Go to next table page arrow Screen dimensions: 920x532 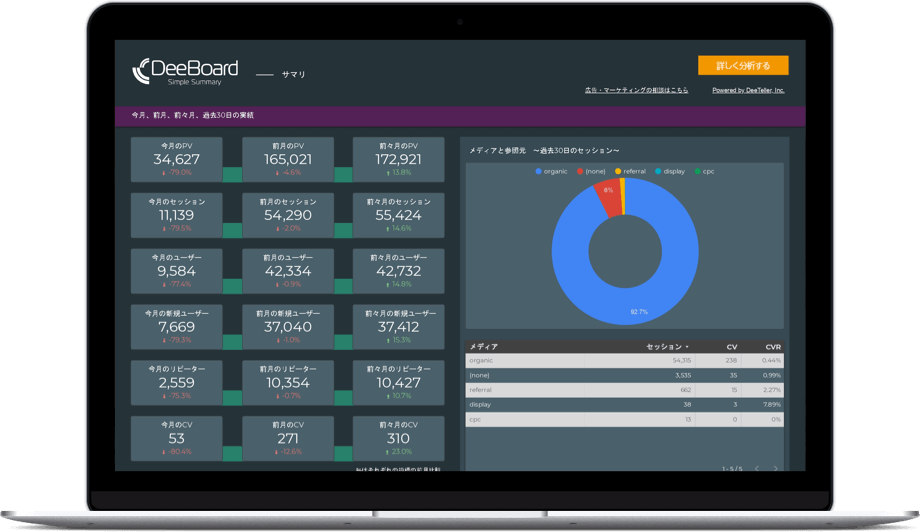[775, 468]
